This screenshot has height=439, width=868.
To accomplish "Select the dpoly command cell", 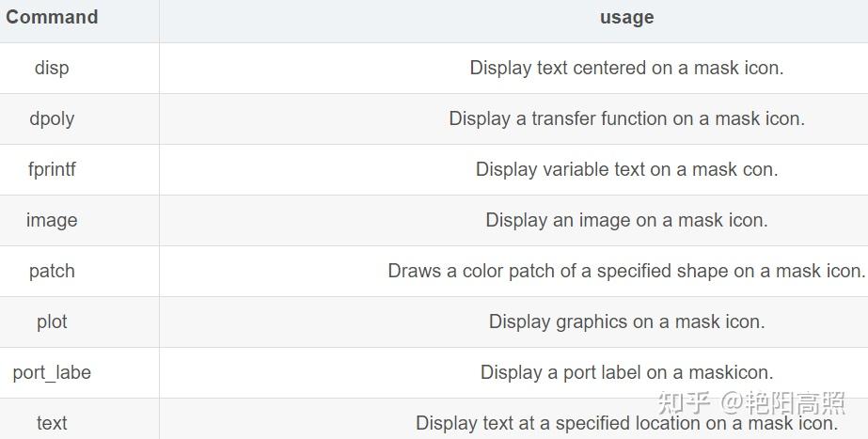I will click(52, 118).
